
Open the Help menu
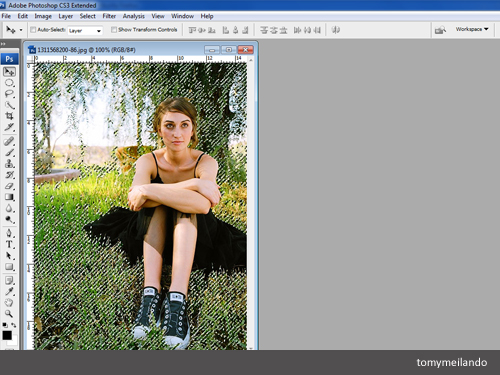[207, 16]
